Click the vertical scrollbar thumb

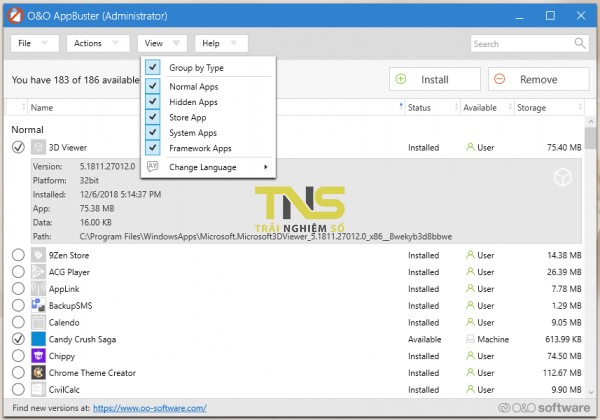tap(590, 138)
